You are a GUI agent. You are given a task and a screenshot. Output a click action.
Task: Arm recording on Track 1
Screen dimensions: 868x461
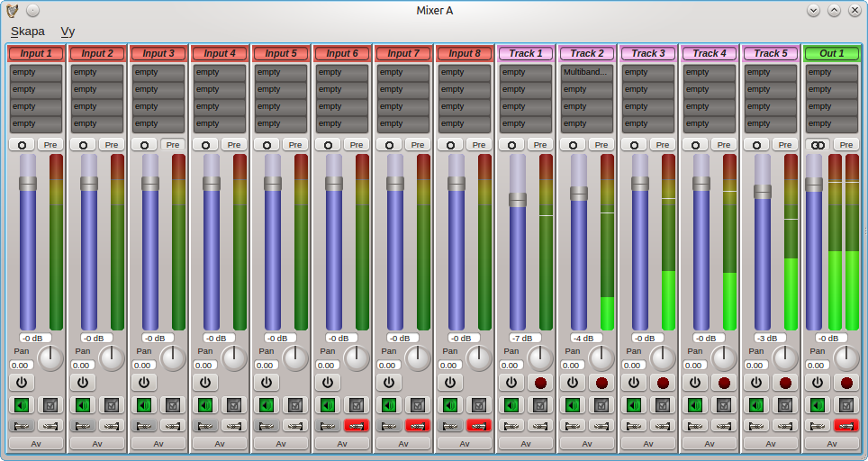pos(540,382)
